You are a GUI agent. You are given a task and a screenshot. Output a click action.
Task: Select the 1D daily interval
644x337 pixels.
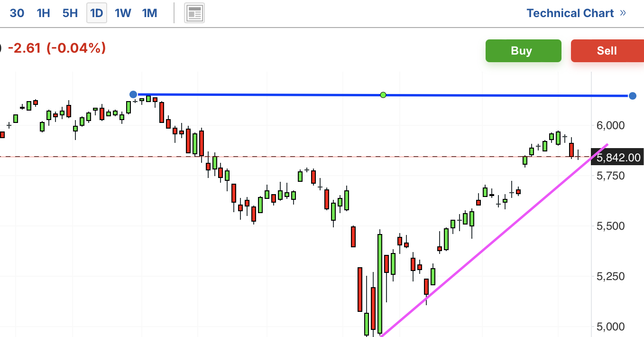tap(97, 13)
